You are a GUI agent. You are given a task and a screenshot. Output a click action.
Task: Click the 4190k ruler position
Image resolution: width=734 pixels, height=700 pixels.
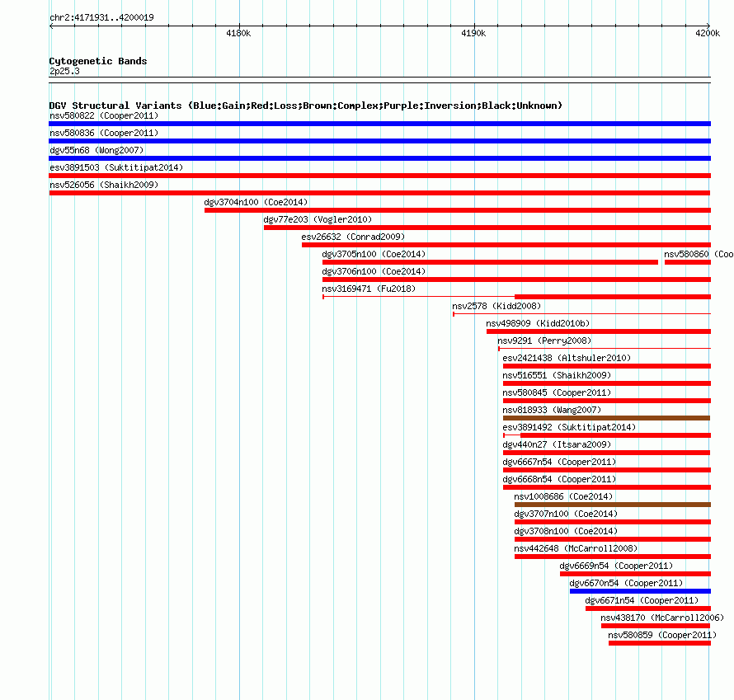tap(473, 33)
